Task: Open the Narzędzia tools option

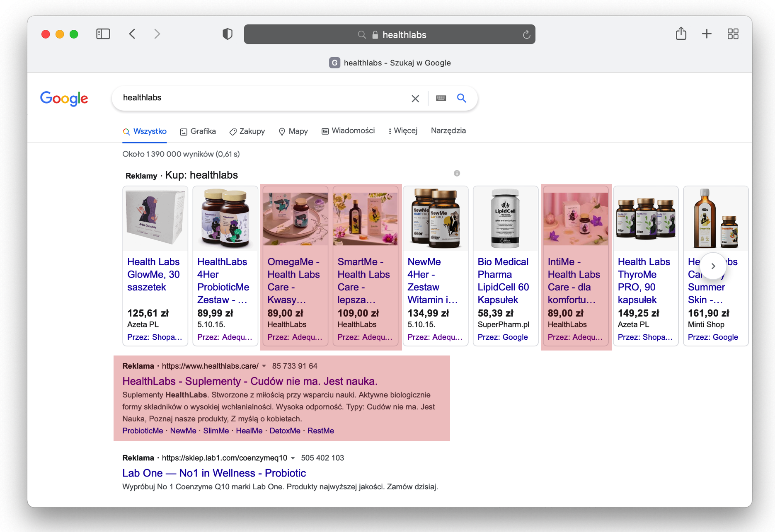Action: [448, 131]
